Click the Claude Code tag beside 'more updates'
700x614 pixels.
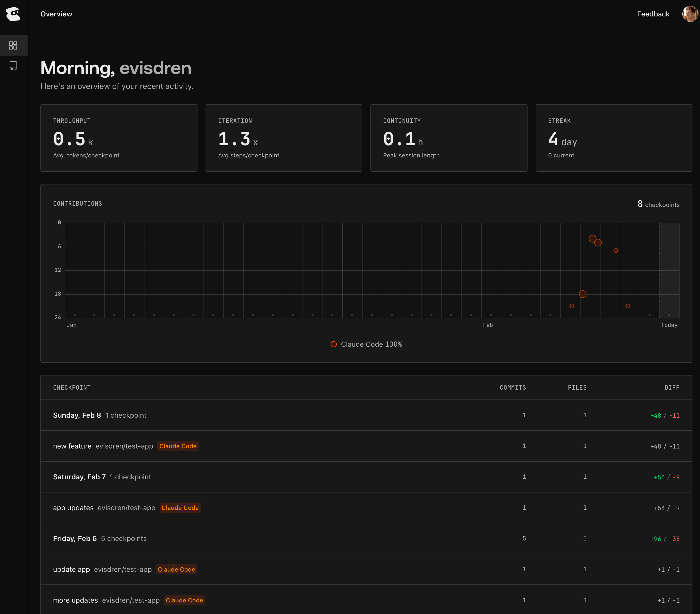184,600
